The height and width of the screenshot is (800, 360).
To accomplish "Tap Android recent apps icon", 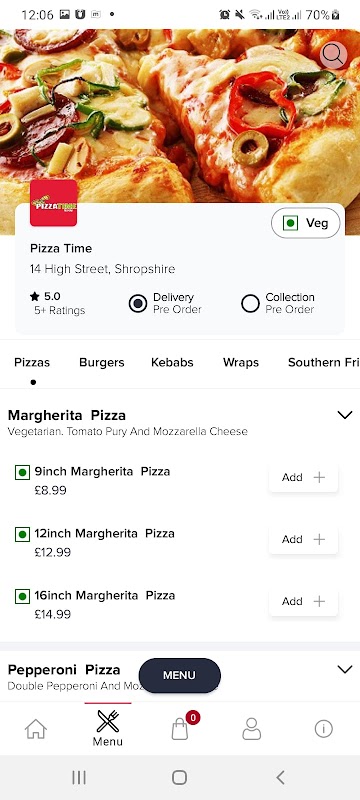I will [79, 777].
